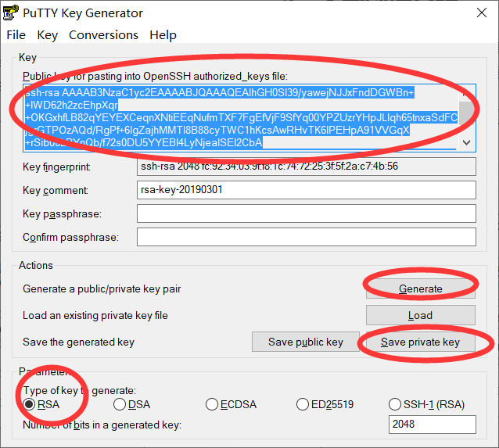This screenshot has width=499, height=448.
Task: Click the Load button
Action: pos(420,315)
